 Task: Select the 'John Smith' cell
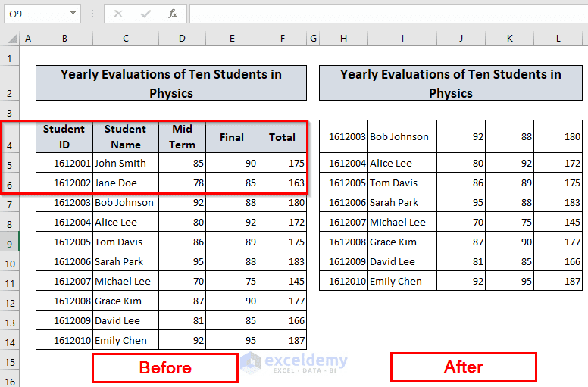(x=126, y=163)
